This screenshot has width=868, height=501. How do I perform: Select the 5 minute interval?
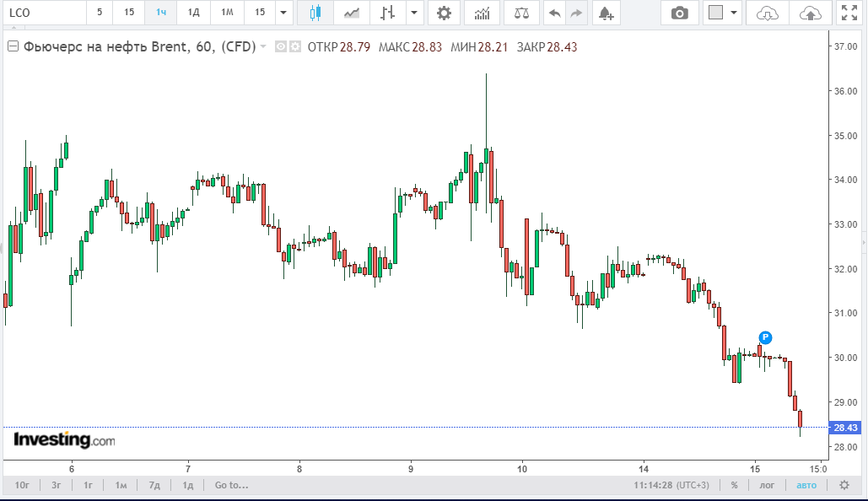tap(100, 12)
